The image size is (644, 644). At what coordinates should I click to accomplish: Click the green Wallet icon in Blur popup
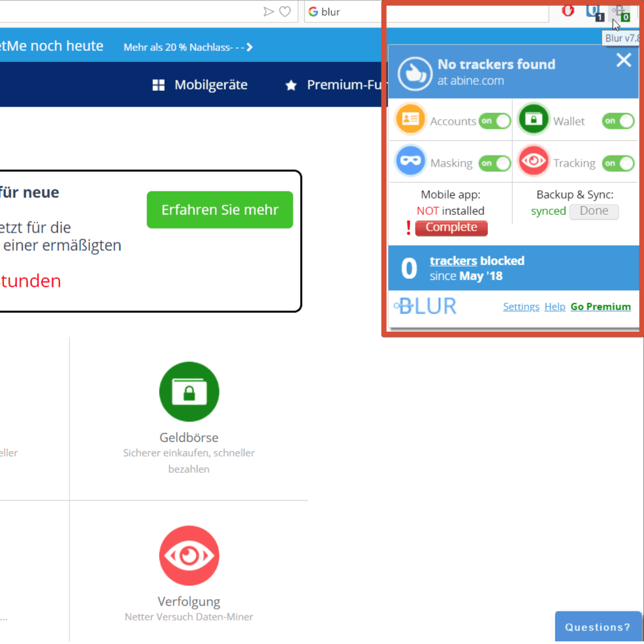(533, 119)
